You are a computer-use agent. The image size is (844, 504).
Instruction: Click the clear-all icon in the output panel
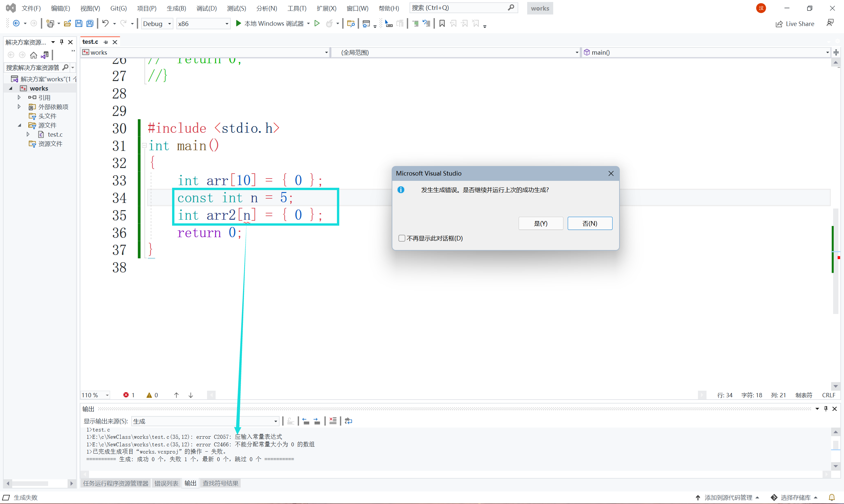(x=333, y=421)
